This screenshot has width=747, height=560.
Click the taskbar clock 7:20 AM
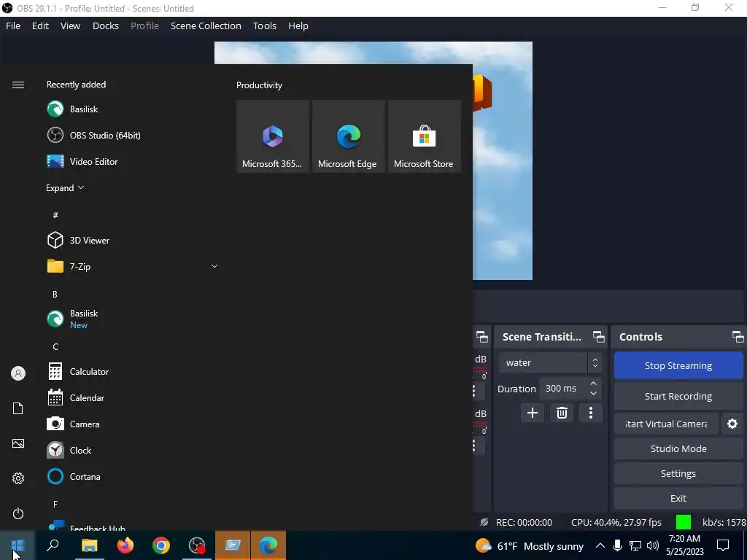(684, 545)
